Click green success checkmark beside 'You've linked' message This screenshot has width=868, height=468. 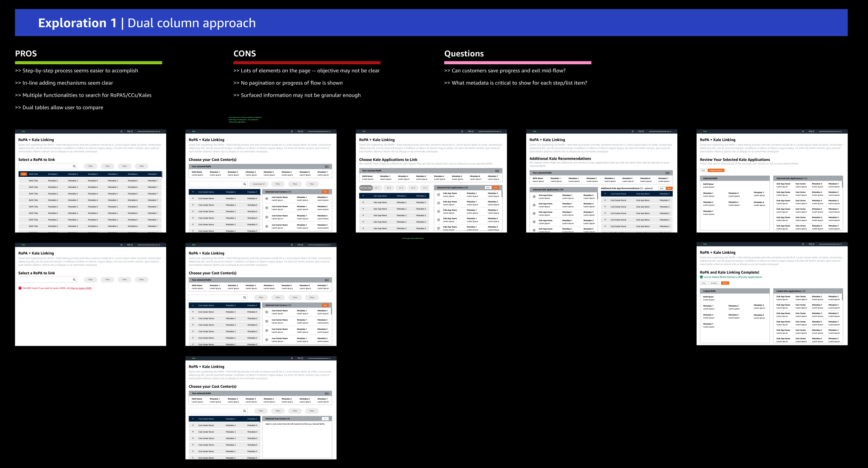click(701, 277)
